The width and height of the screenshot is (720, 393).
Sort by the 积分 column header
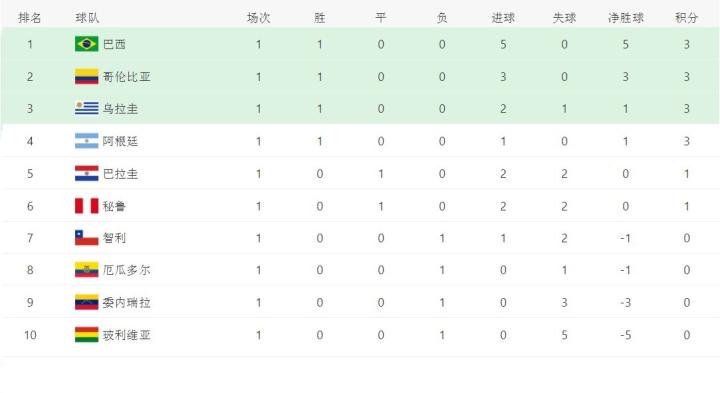click(x=686, y=18)
